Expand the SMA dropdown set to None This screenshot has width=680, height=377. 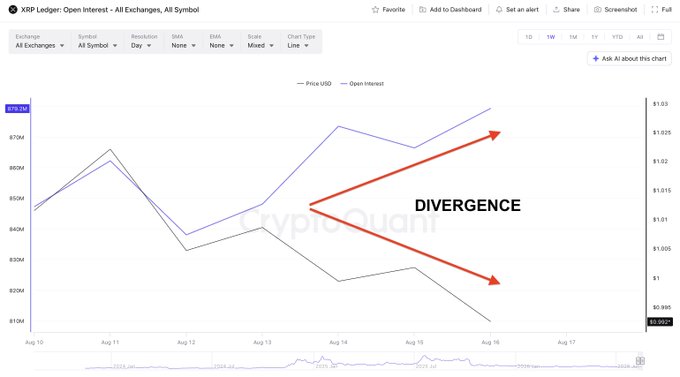click(x=183, y=42)
